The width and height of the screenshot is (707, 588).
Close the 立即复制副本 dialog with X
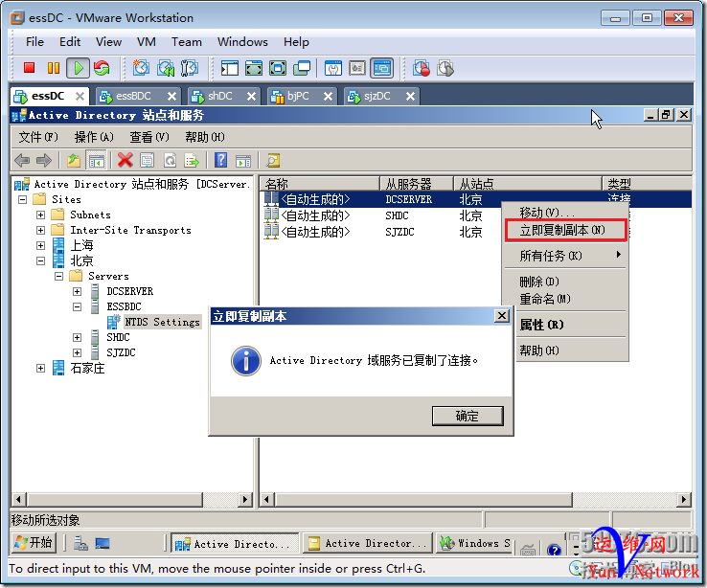pyautogui.click(x=501, y=315)
